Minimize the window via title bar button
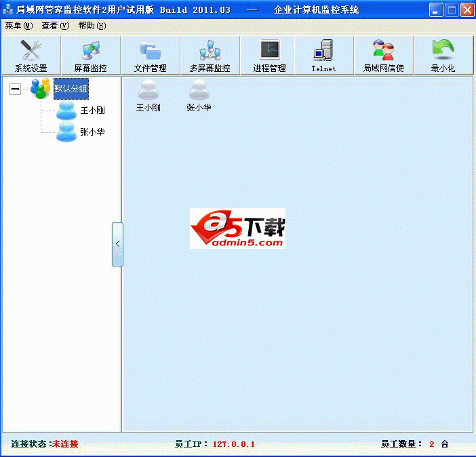The height and width of the screenshot is (457, 476). pos(436,9)
